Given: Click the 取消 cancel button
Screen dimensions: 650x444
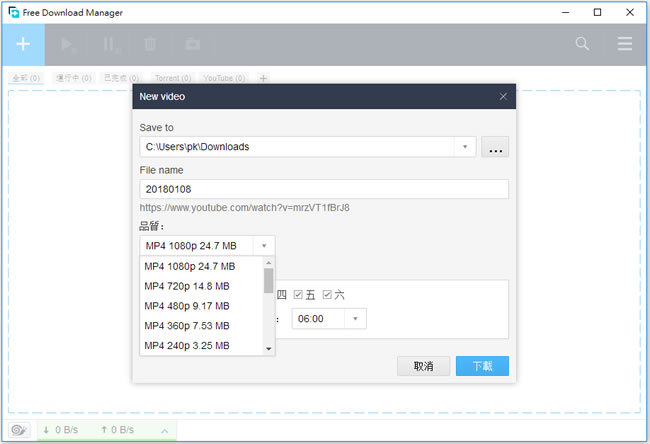Looking at the screenshot, I should (423, 366).
